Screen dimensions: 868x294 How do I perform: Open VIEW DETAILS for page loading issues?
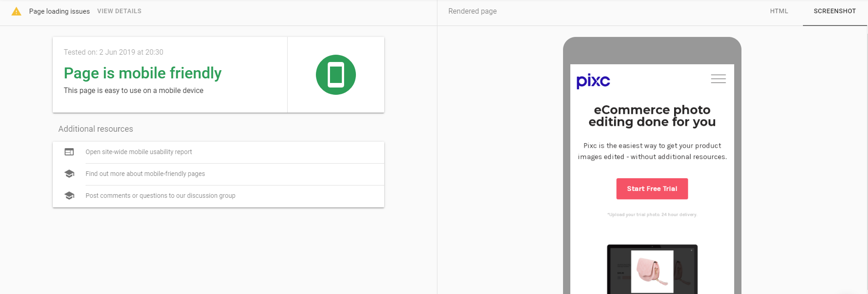click(119, 11)
